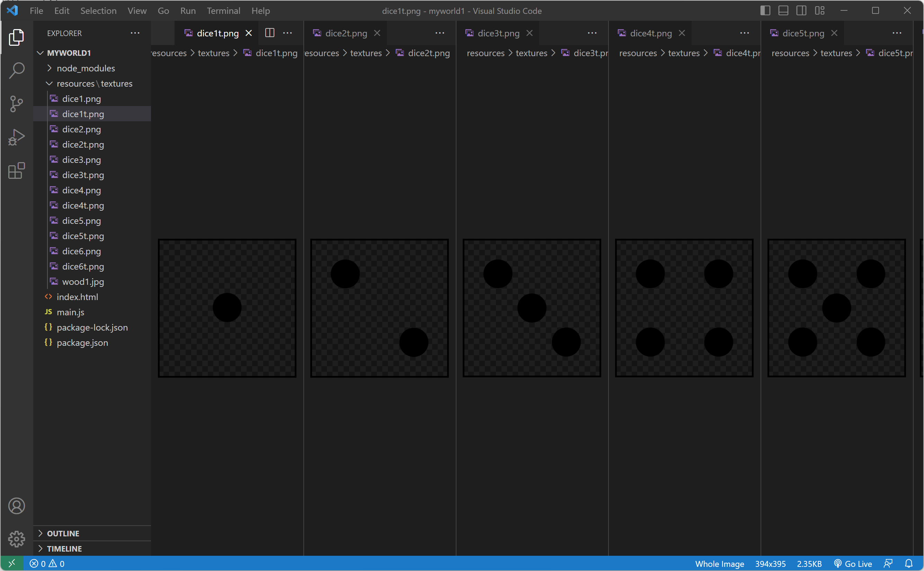Click Whole Image zoom setting

point(719,563)
